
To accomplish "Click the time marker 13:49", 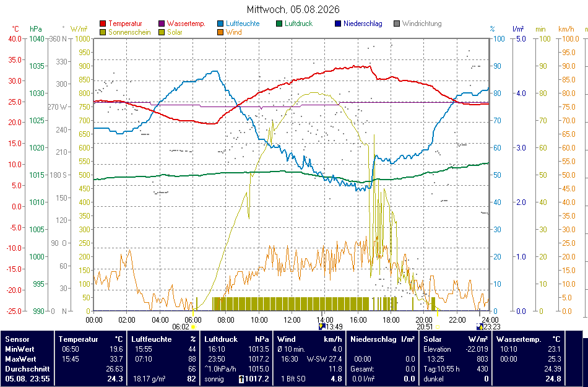I will [x=334, y=327].
